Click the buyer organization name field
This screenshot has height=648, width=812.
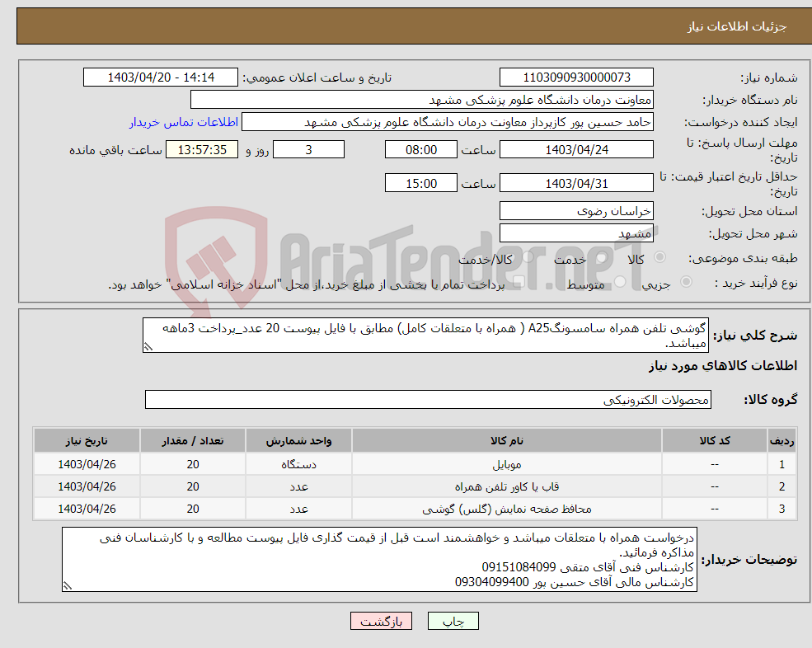(422, 100)
